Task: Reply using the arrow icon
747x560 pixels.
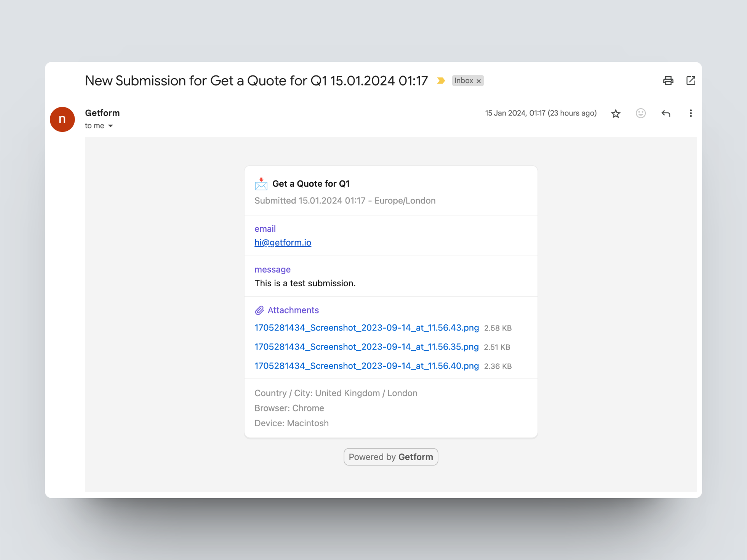Action: (666, 114)
